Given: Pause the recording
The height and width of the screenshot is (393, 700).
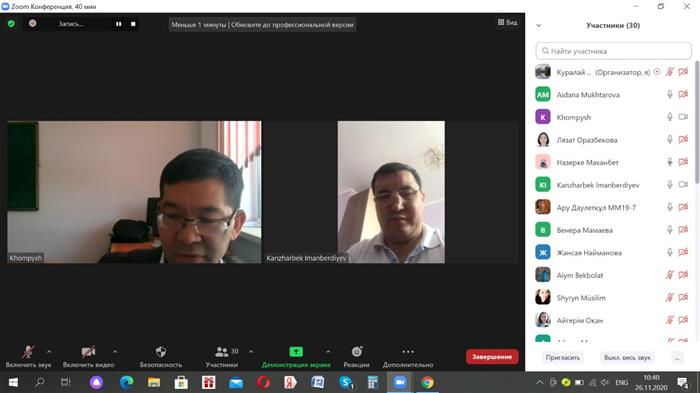Looking at the screenshot, I should pyautogui.click(x=119, y=24).
